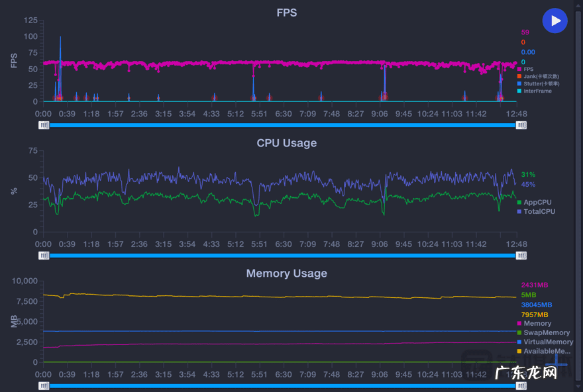This screenshot has width=583, height=392.
Task: Click the blue play button
Action: 555,21
